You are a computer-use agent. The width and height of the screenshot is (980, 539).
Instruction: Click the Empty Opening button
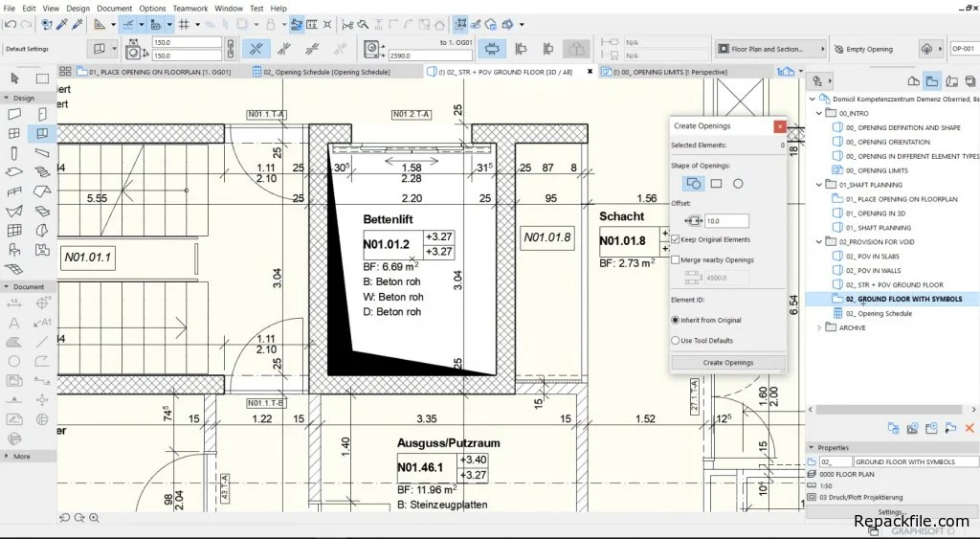click(869, 49)
